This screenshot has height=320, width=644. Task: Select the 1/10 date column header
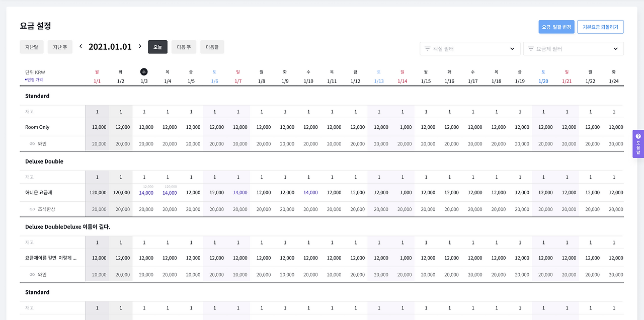[x=308, y=81]
